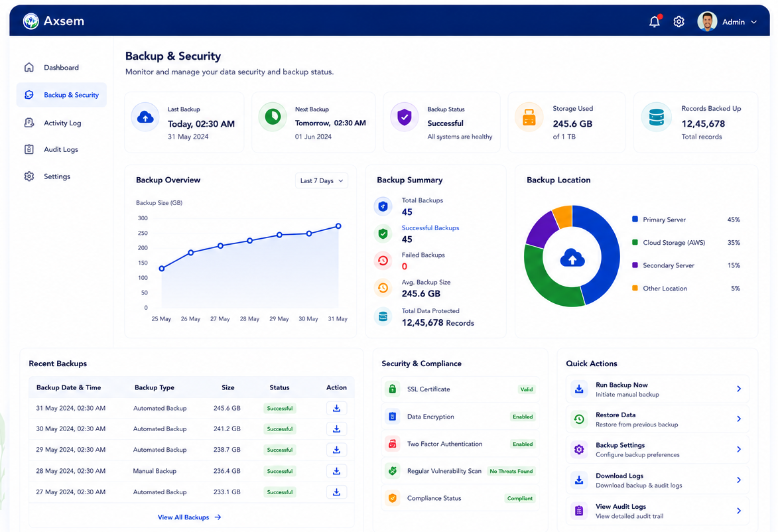
Task: Select Backup & Security in the sidebar
Action: (x=62, y=95)
